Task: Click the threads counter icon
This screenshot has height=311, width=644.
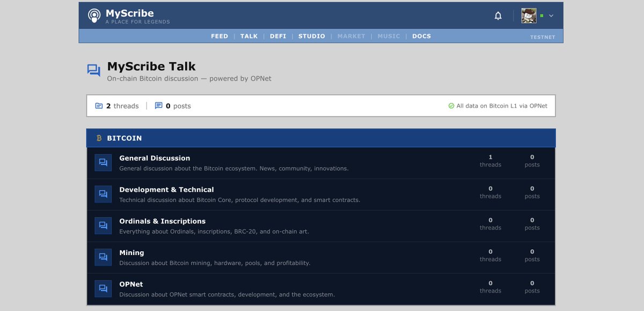Action: point(99,106)
